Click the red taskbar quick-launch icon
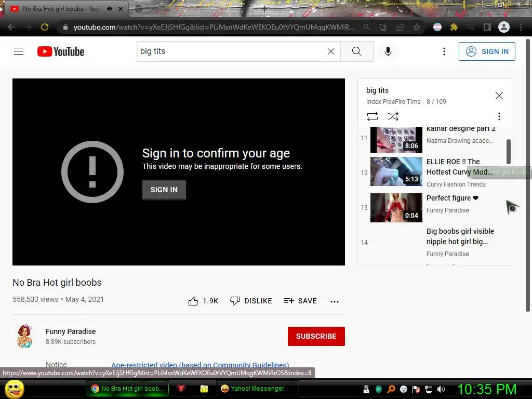The height and width of the screenshot is (399, 532). 181,389
